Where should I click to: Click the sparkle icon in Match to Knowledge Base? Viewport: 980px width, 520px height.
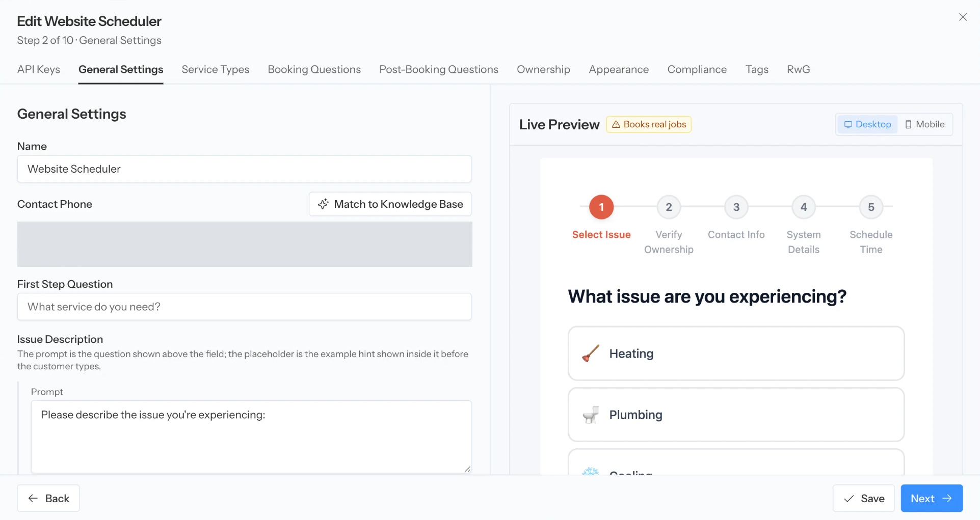pos(323,204)
